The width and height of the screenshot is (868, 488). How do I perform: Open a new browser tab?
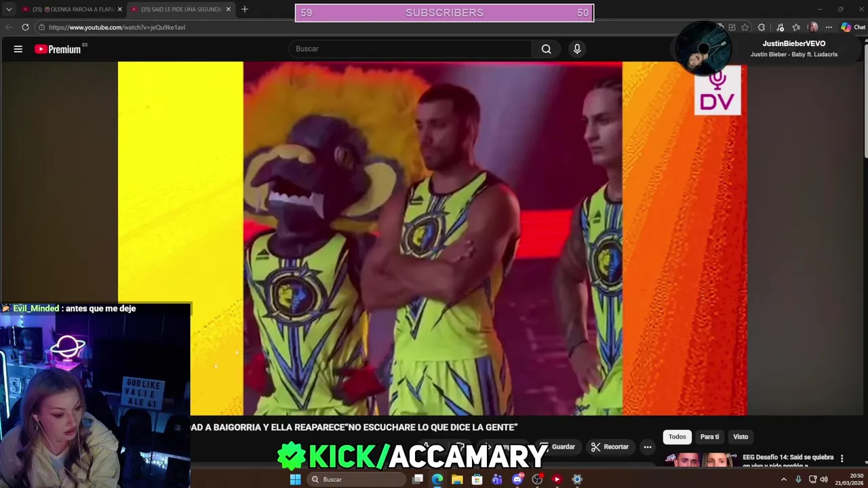coord(245,9)
